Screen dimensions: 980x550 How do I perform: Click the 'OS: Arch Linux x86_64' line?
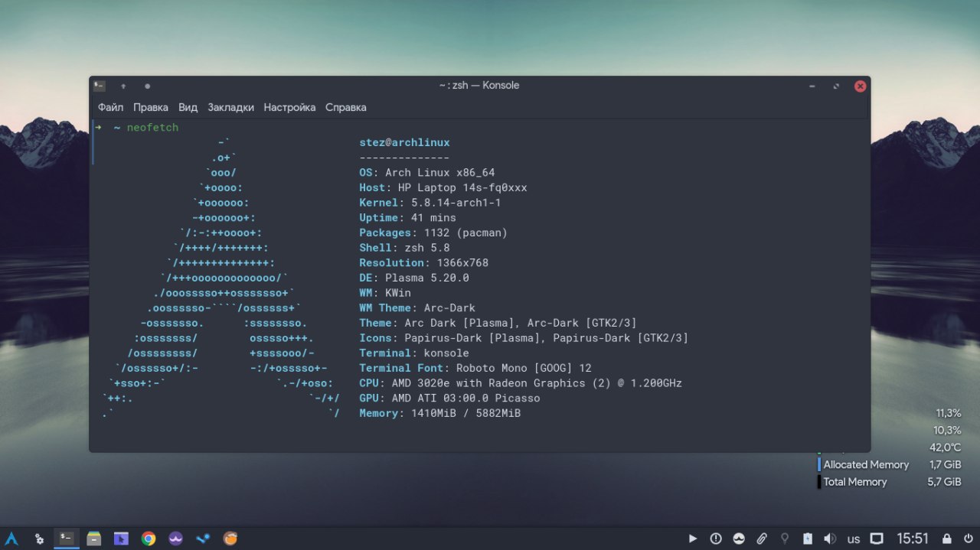pyautogui.click(x=427, y=173)
